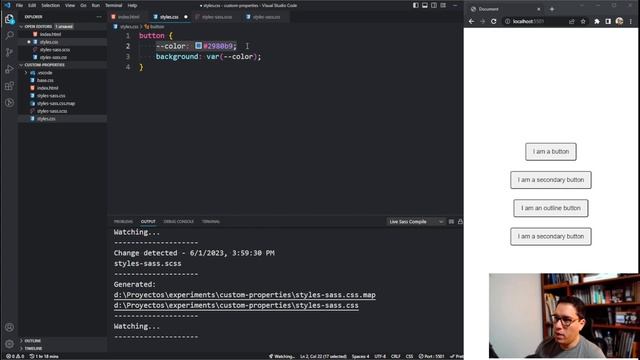Toggle secondary side bar layout icon
The image size is (640, 360).
coord(434,5)
